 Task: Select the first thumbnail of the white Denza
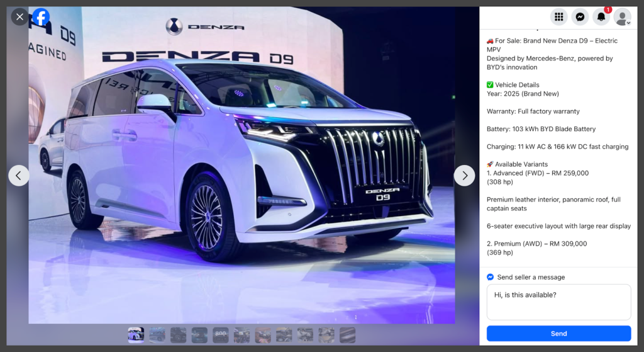click(x=136, y=335)
